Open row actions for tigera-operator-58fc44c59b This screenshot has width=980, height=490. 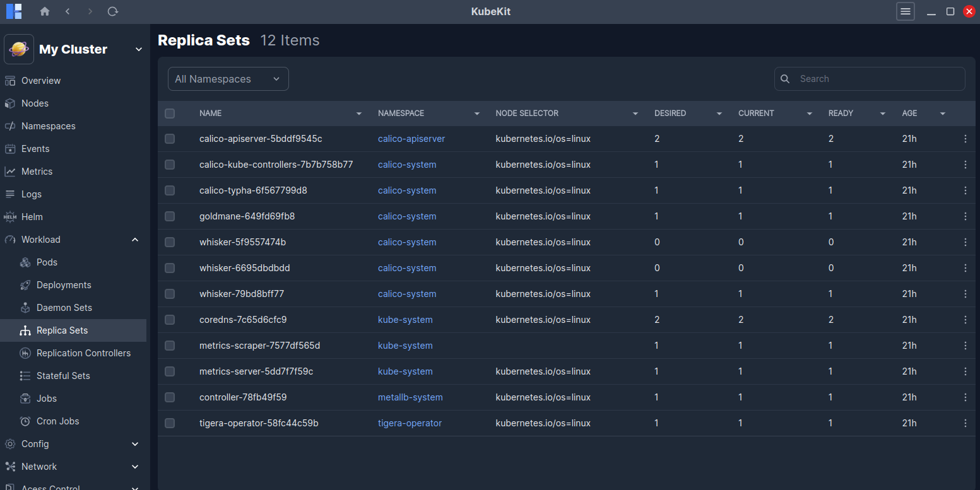tap(965, 423)
